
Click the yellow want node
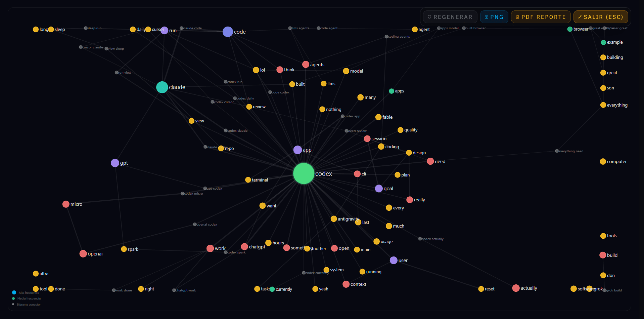pos(263,206)
